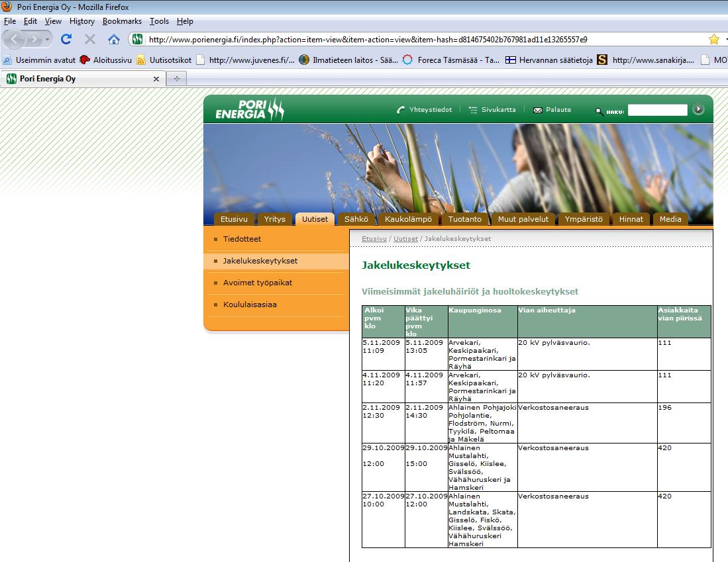
Task: Open the Help menu
Action: point(185,21)
